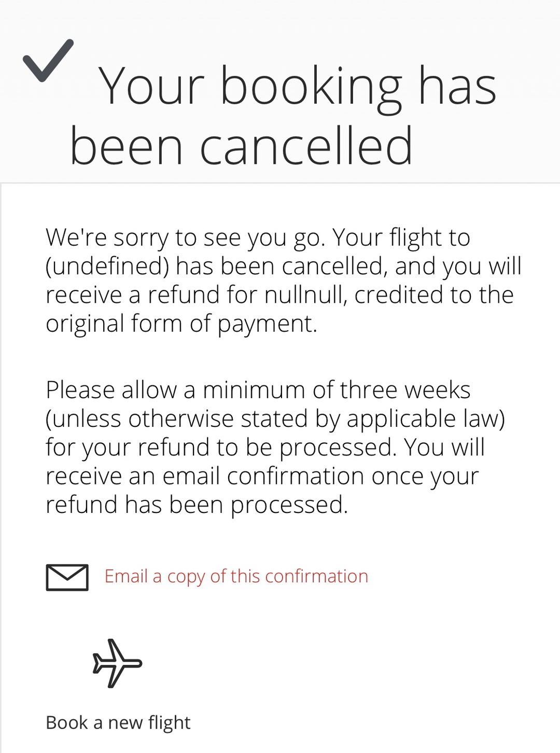The image size is (560, 753).
Task: Click the words 'Your flight to'
Action: point(401,238)
